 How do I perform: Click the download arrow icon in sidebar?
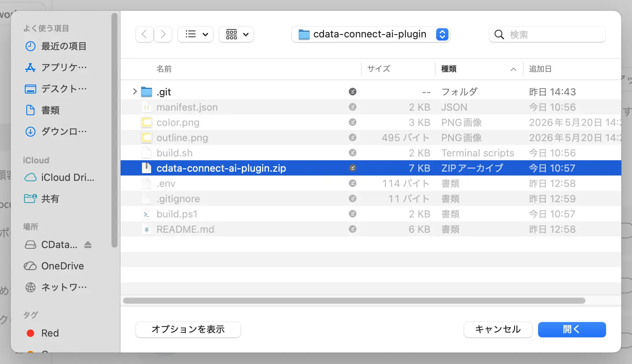(30, 132)
